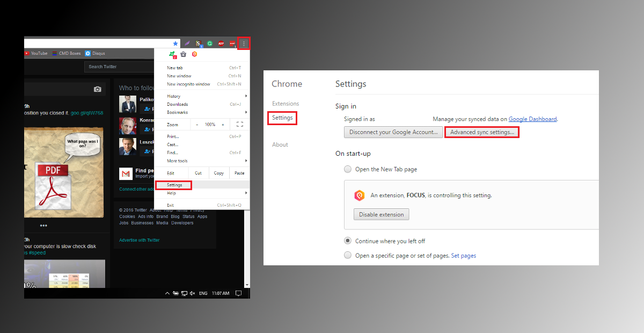
Task: Click the purple feather extension icon
Action: [x=187, y=44]
